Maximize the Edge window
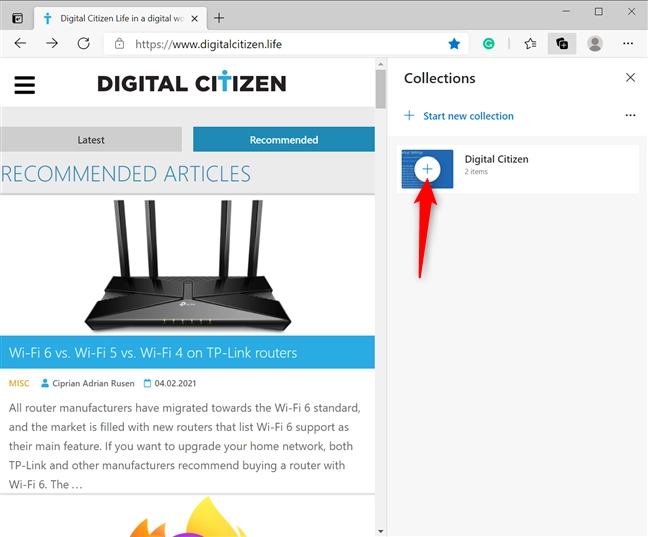 (x=598, y=12)
